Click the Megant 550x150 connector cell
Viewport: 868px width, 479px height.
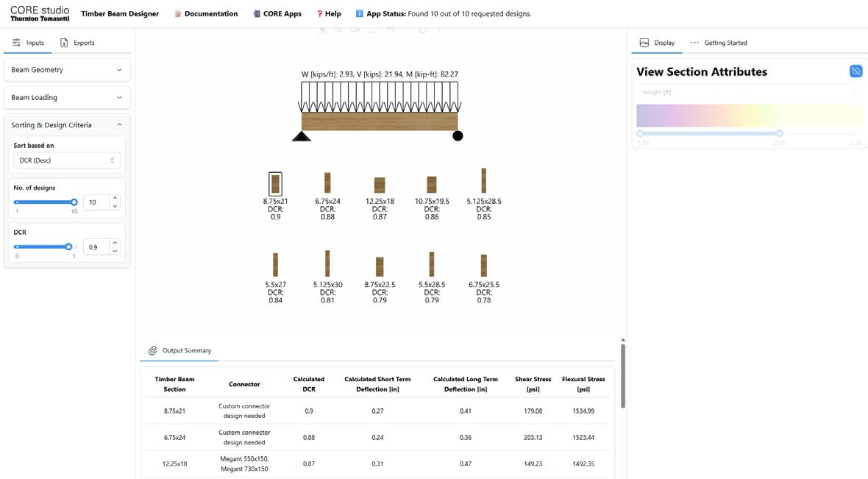(x=244, y=464)
